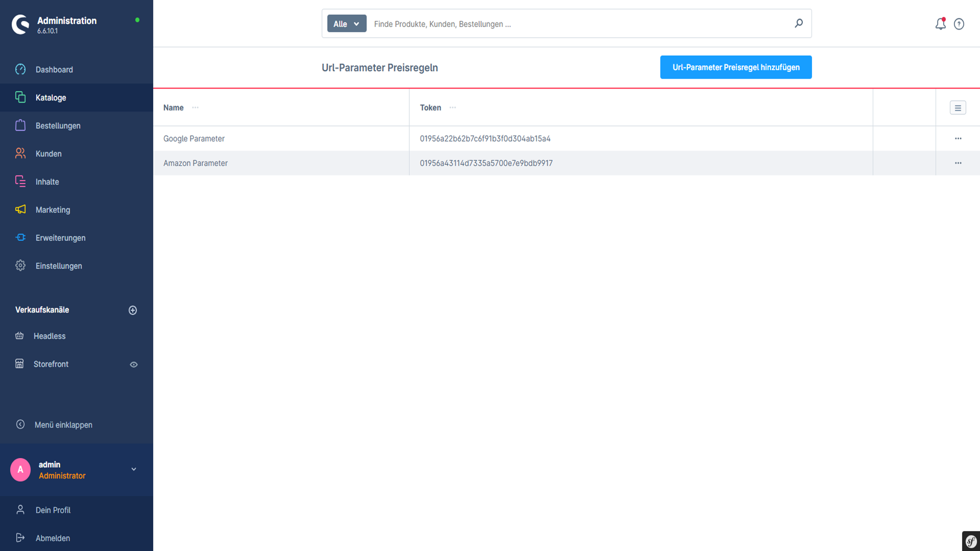Click the Verkaufskanäle section heading

pos(42,310)
